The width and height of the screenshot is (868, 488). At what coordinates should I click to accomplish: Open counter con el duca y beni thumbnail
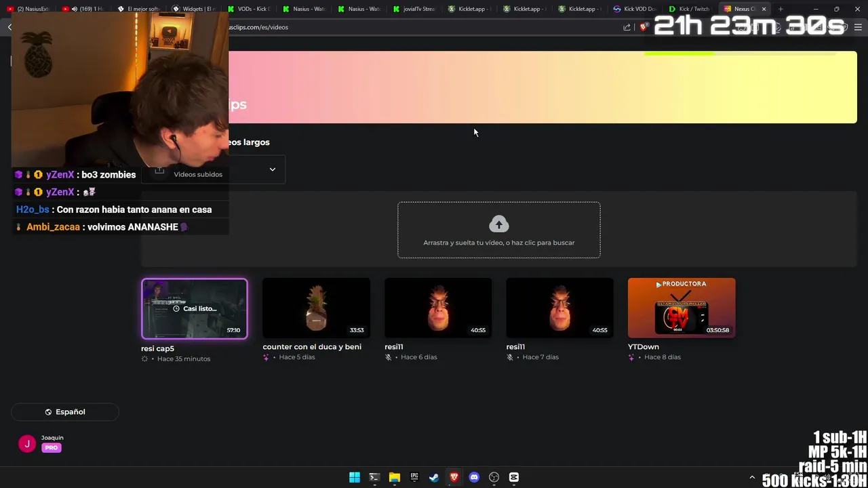[x=316, y=308]
